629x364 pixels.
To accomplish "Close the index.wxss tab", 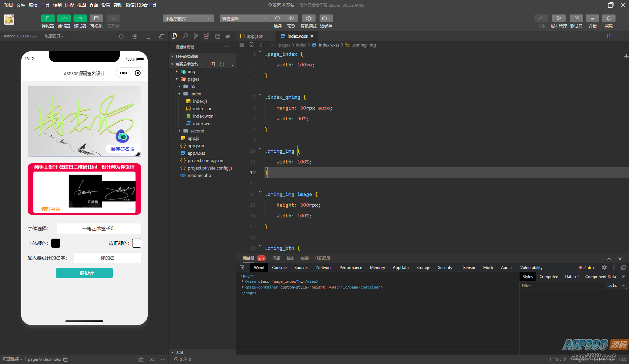I will coord(312,36).
